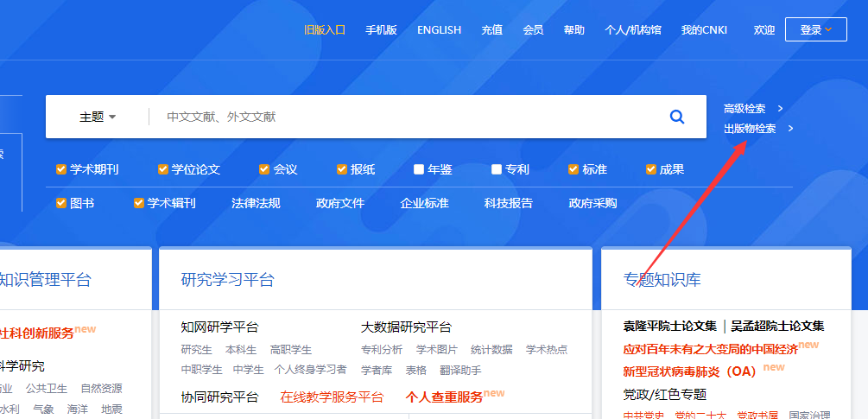Enable the 年鉴 checkbox
Image resolution: width=868 pixels, height=419 pixels.
(x=419, y=169)
